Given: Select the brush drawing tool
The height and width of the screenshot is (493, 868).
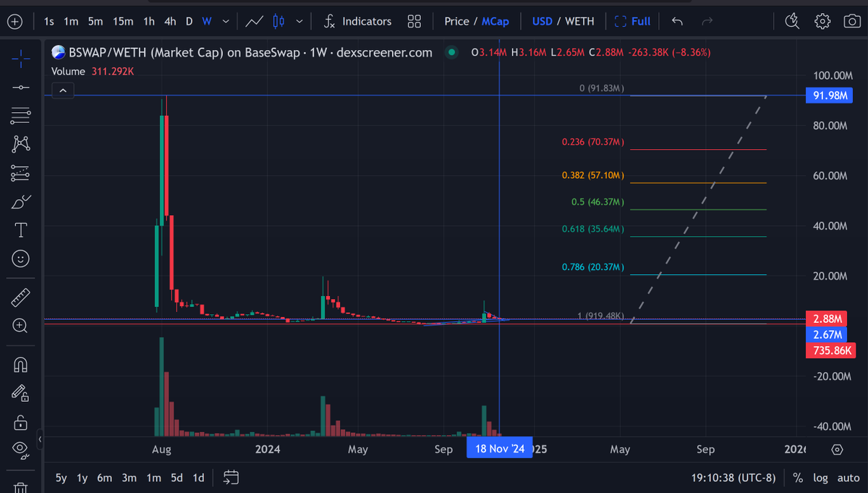Looking at the screenshot, I should click(21, 201).
